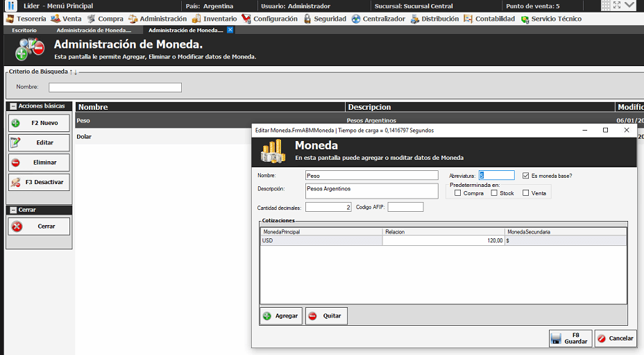Click the red Eliminar icon
The height and width of the screenshot is (355, 644).
pos(16,163)
